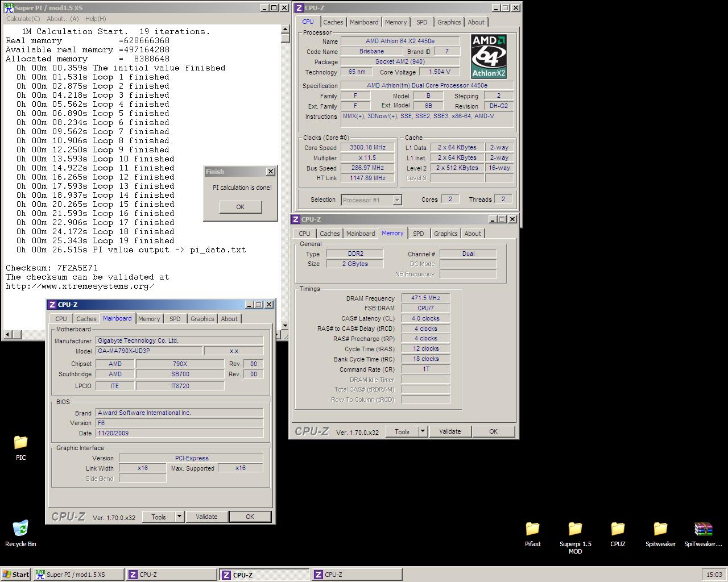Expand the Tools dropdown arrow in the Memory window
This screenshot has height=582, width=728.
423,431
